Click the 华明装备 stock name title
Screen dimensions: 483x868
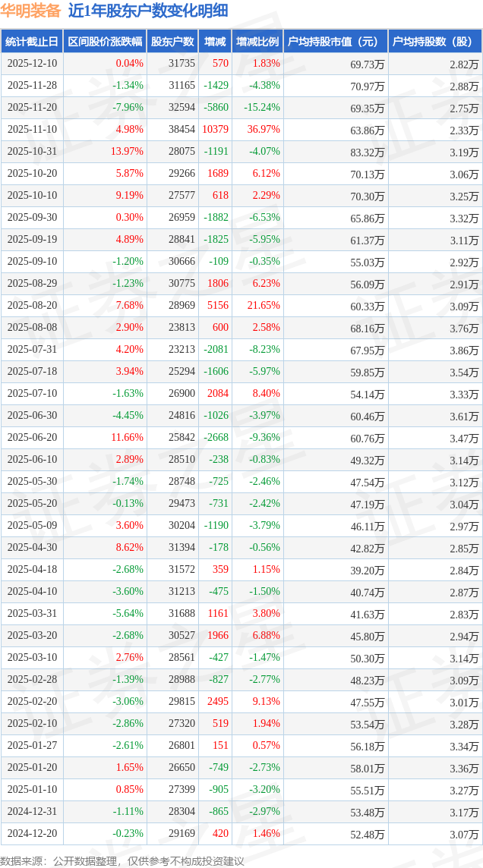[30, 11]
